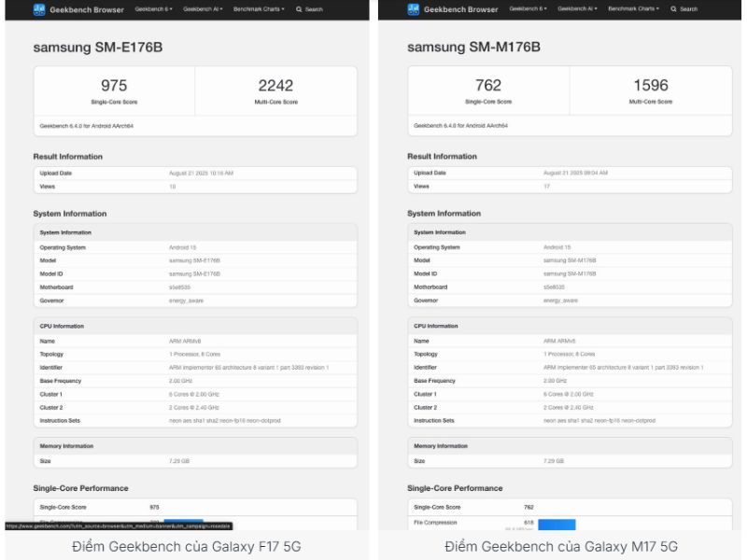The width and height of the screenshot is (747, 560).
Task: Click the Instruction Sets value in the right page
Action: (x=599, y=420)
